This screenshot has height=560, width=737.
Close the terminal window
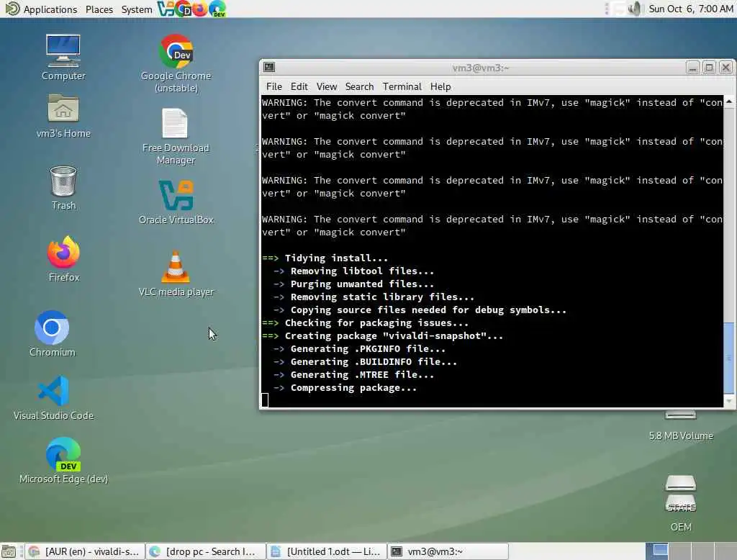725,68
